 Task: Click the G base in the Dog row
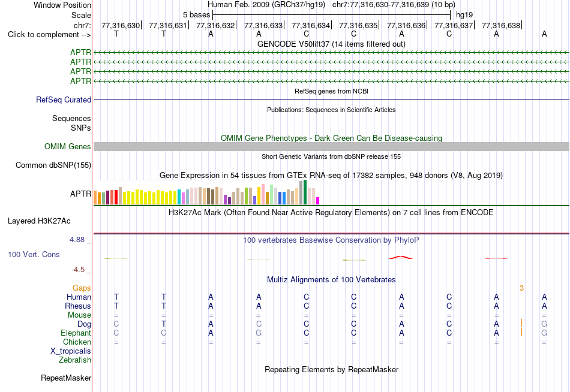tap(544, 324)
